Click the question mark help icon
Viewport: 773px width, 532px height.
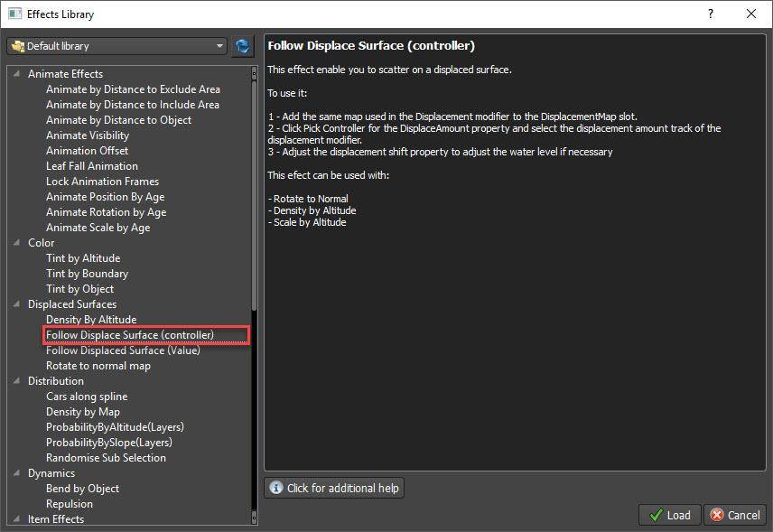(x=711, y=14)
